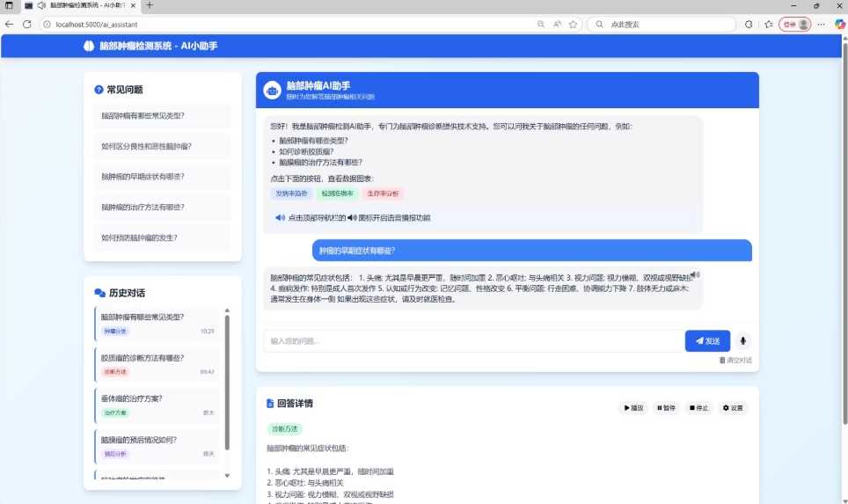
Task: Pause the answer with 暂停 button
Action: [x=666, y=408]
